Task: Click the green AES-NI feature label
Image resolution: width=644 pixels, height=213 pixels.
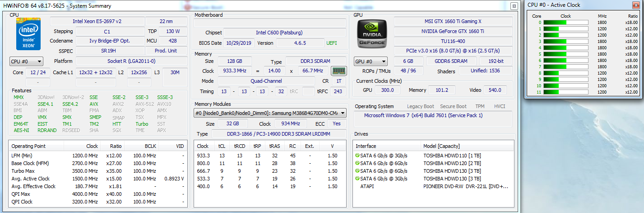Action: 21,130
